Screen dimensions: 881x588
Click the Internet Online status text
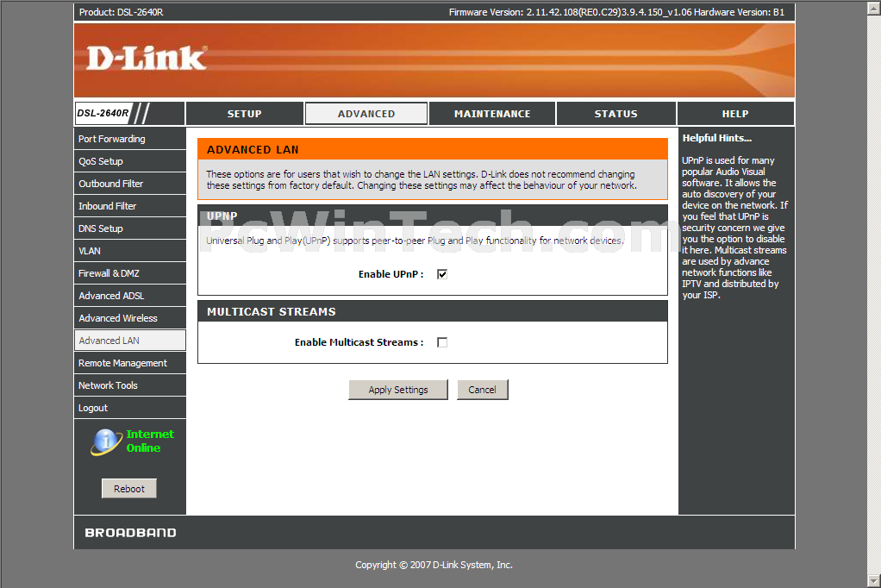coord(150,441)
